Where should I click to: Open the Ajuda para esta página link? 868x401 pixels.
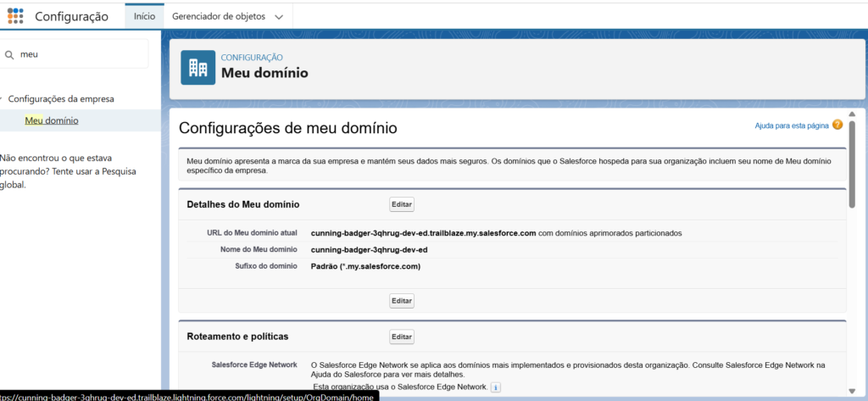click(x=792, y=125)
